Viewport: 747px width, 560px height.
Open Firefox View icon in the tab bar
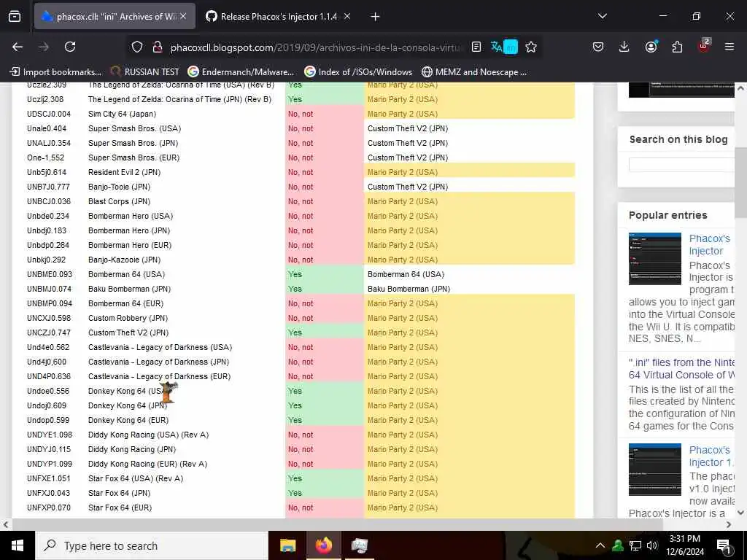click(x=15, y=16)
